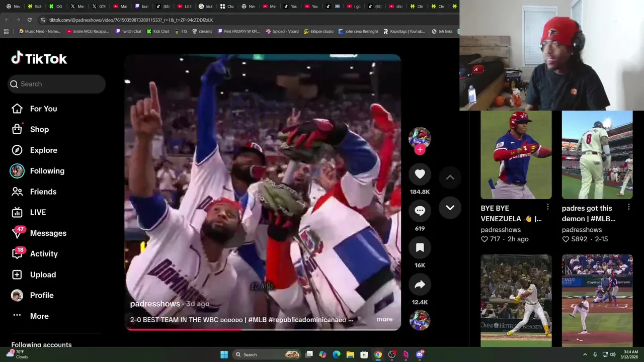The width and height of the screenshot is (644, 362).
Task: Open the Twitch Chat bookmark
Action: point(128,31)
